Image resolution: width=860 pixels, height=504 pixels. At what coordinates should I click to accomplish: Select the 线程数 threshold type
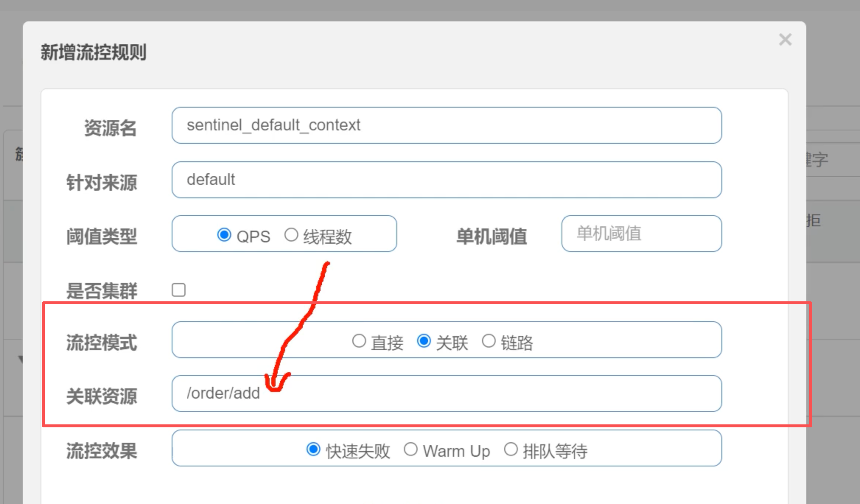291,235
